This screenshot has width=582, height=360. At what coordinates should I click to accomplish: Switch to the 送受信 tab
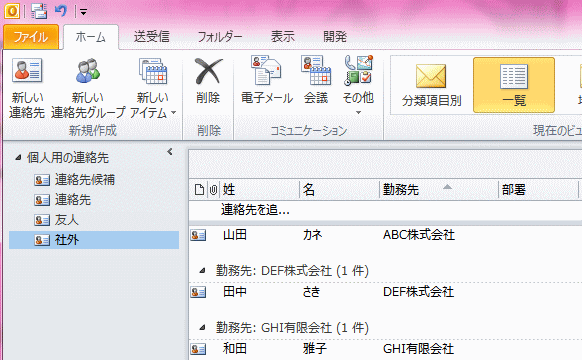pyautogui.click(x=151, y=37)
